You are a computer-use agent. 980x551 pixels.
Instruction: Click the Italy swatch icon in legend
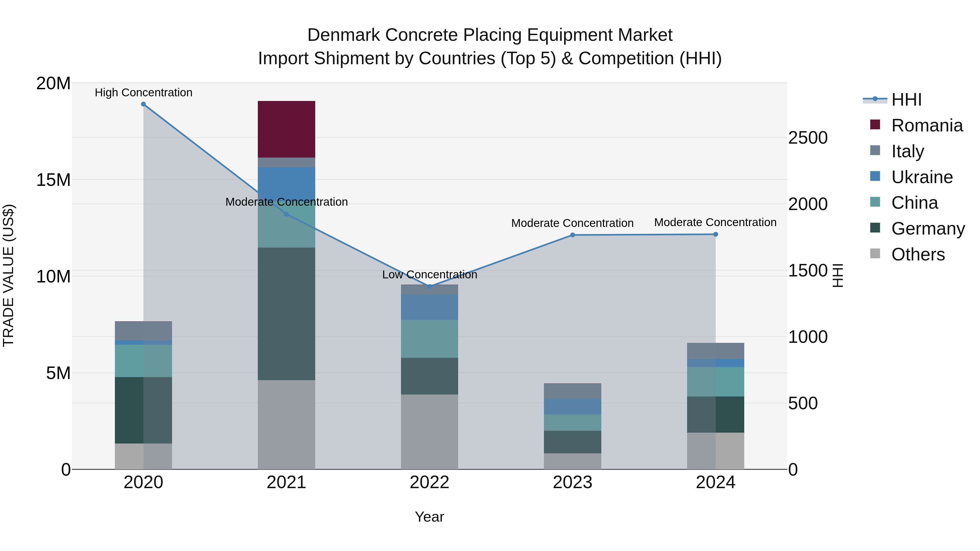[x=875, y=150]
